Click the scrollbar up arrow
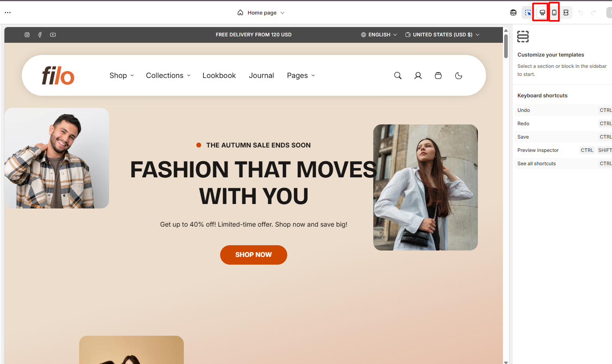 coord(506,30)
